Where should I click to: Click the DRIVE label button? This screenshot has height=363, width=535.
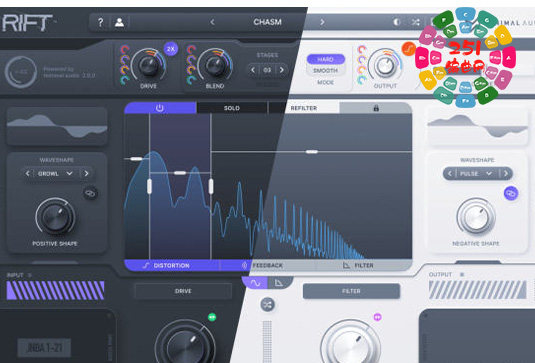(183, 291)
